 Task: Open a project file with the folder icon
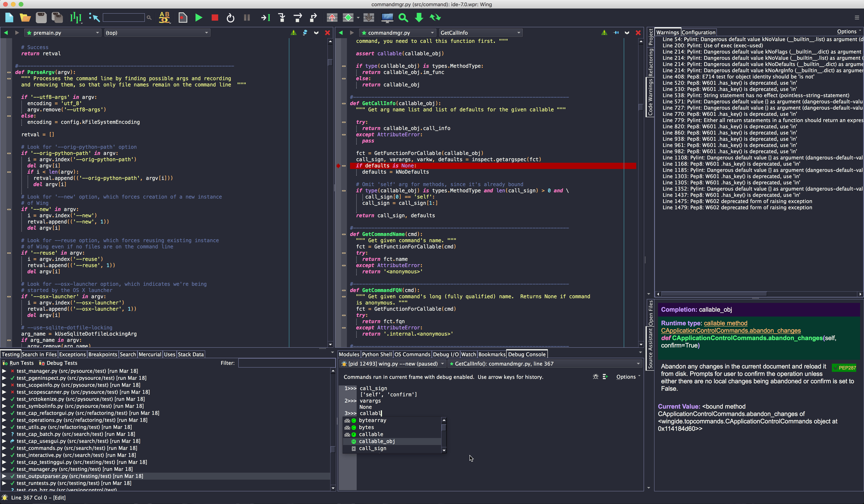(x=25, y=18)
